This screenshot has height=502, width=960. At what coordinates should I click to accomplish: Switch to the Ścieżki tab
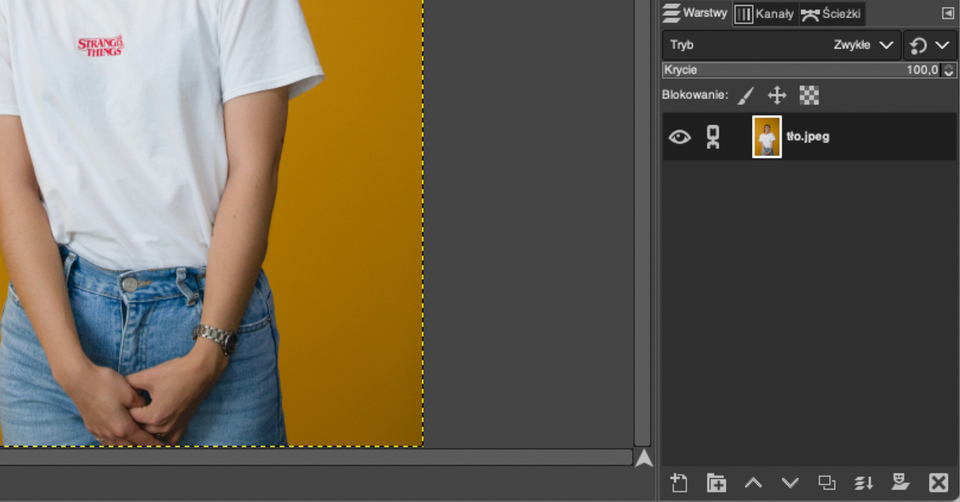click(831, 14)
